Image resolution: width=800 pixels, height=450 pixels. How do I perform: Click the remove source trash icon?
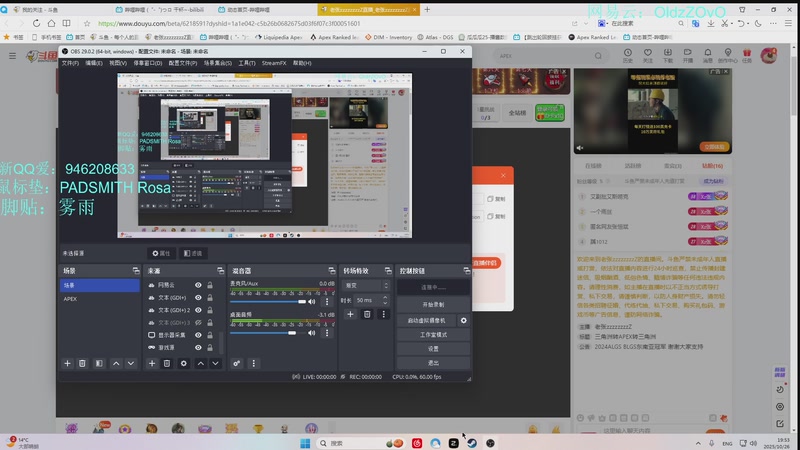click(x=167, y=363)
